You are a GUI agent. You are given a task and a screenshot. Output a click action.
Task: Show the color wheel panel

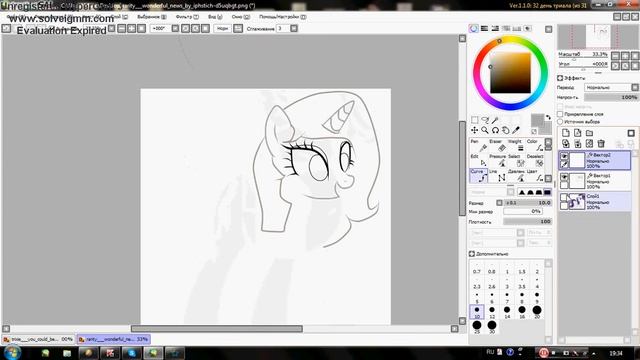pos(473,29)
